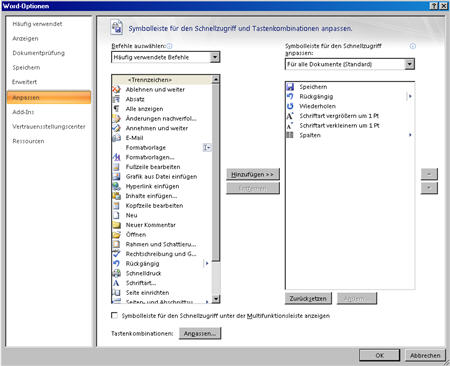The width and height of the screenshot is (450, 366).
Task: Select the Anpassen category
Action: coord(49,97)
